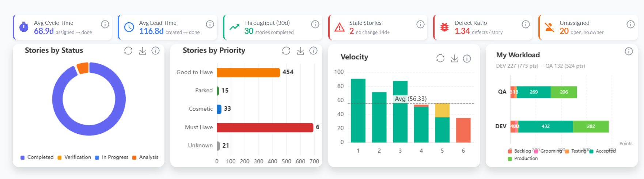Refresh the Stories by Priority chart

286,51
